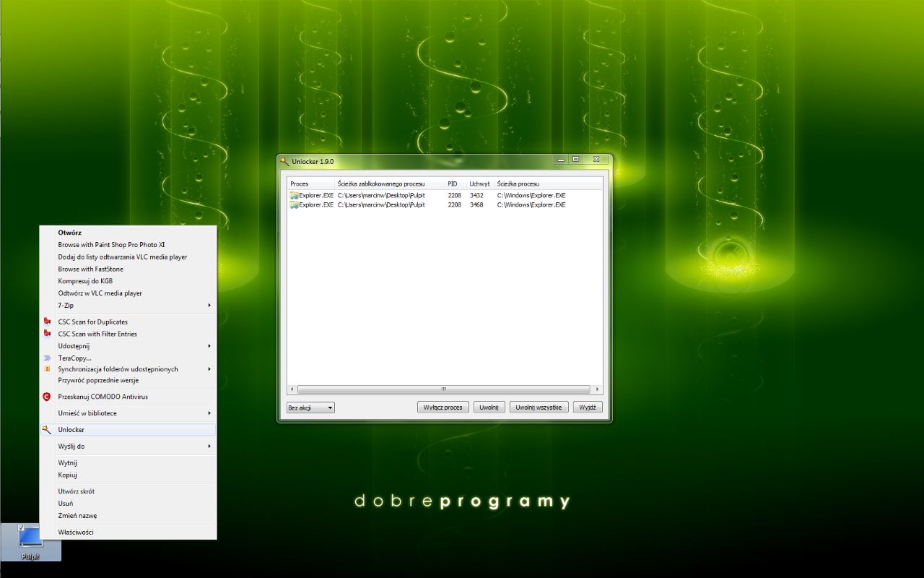Expand the Wyślij do submenu
The width and height of the screenshot is (924, 578).
coord(209,447)
